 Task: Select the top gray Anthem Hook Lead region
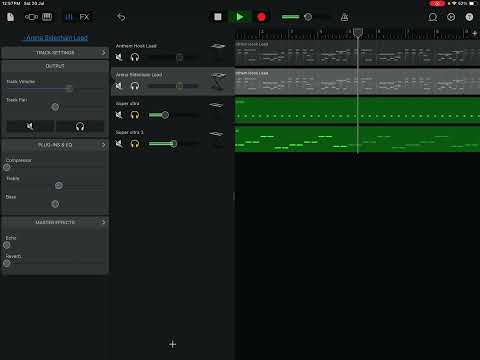click(357, 53)
